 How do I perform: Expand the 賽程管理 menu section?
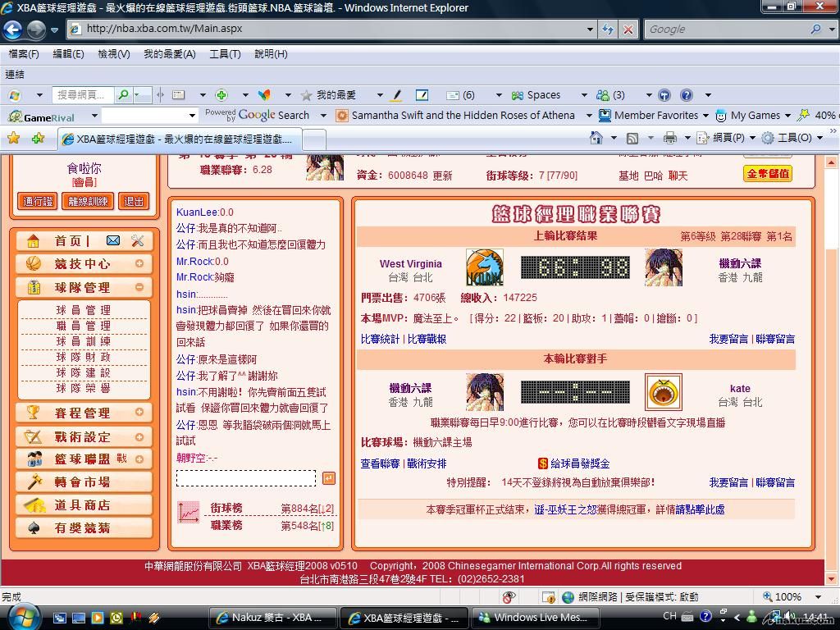coord(139,412)
